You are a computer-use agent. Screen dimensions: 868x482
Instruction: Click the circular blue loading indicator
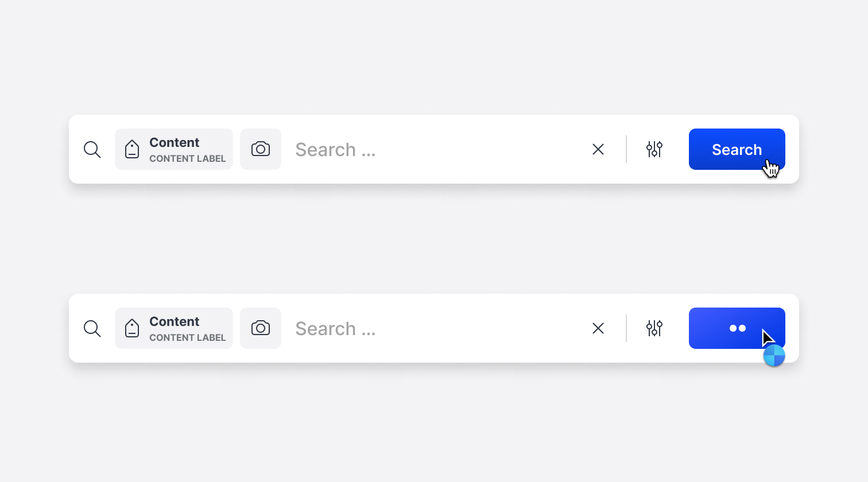coord(774,356)
